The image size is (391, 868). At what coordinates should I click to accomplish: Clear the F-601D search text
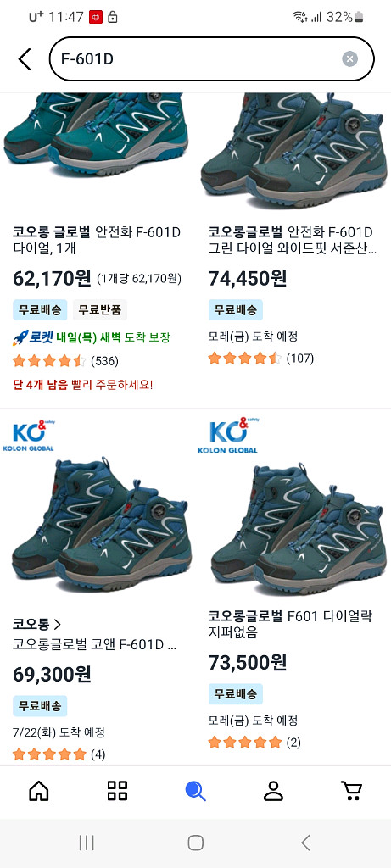pyautogui.click(x=349, y=58)
